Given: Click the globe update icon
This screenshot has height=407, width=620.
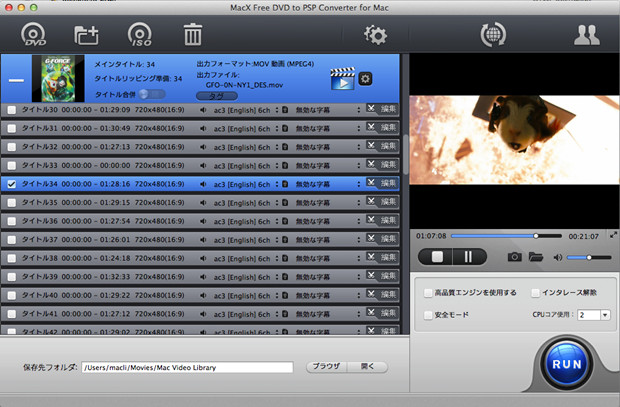Looking at the screenshot, I should [493, 35].
